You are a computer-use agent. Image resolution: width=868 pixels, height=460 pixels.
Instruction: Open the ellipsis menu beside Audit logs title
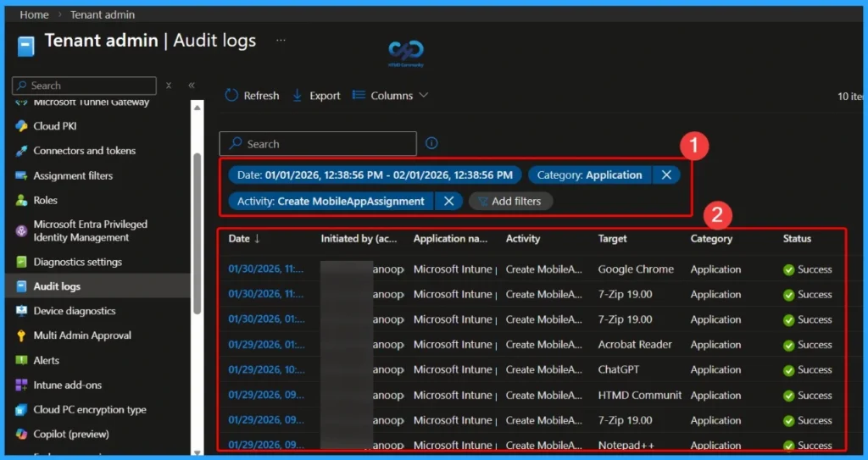click(281, 41)
